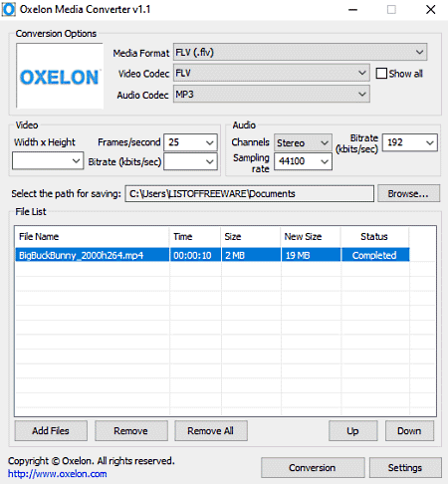The image size is (448, 484).
Task: Click the Completed status cell
Action: pos(375,255)
